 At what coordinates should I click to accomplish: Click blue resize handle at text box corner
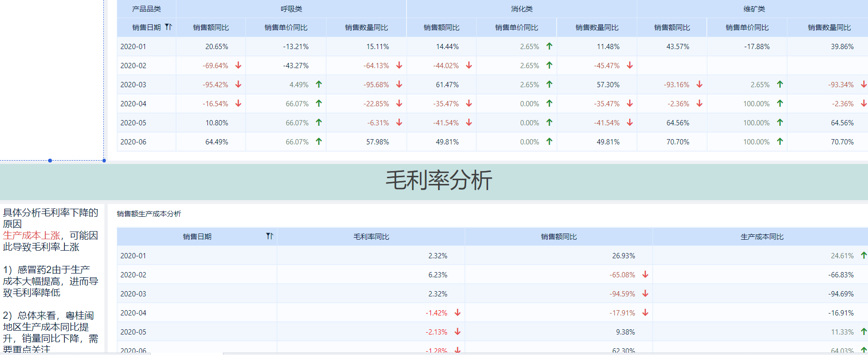(x=104, y=161)
